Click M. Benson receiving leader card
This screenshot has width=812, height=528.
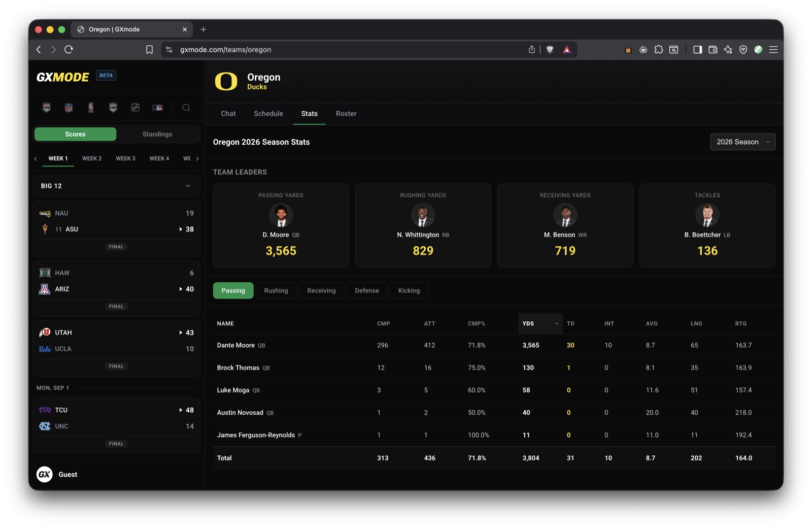pyautogui.click(x=565, y=225)
